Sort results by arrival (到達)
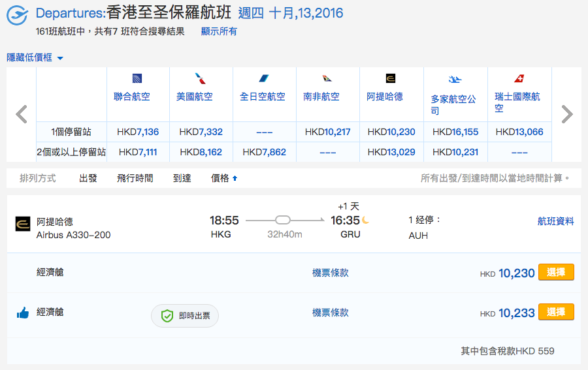The height and width of the screenshot is (370, 588). [x=182, y=178]
